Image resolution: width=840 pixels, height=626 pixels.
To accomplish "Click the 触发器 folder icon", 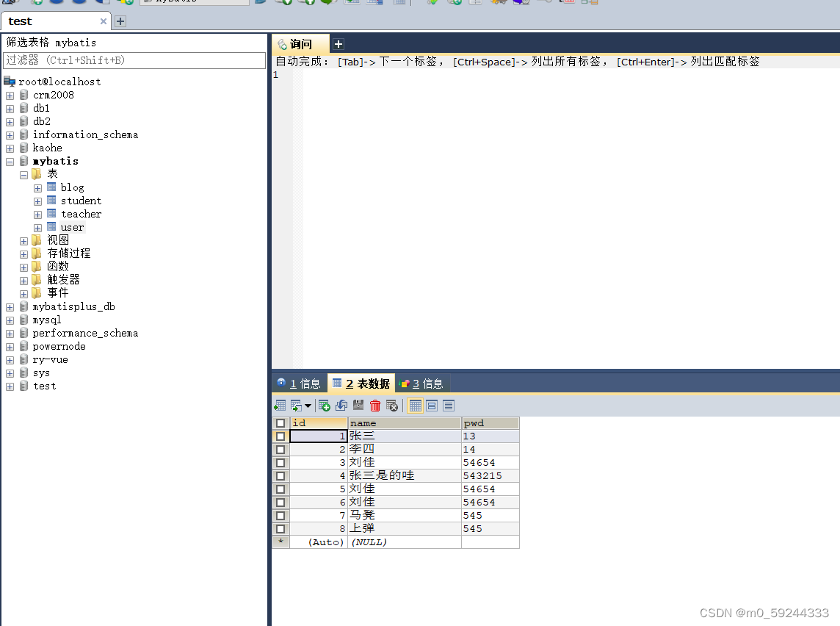I will (x=37, y=280).
